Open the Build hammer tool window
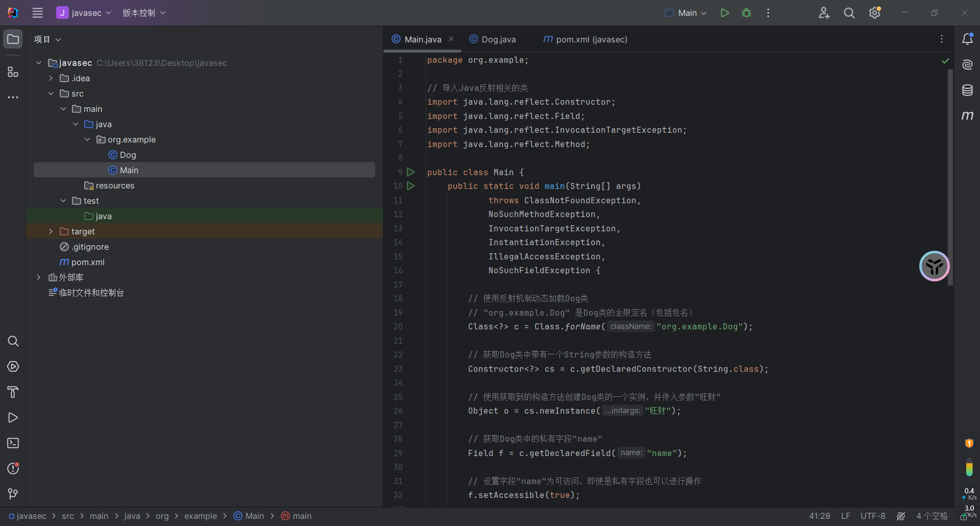This screenshot has width=980, height=526. (13, 392)
